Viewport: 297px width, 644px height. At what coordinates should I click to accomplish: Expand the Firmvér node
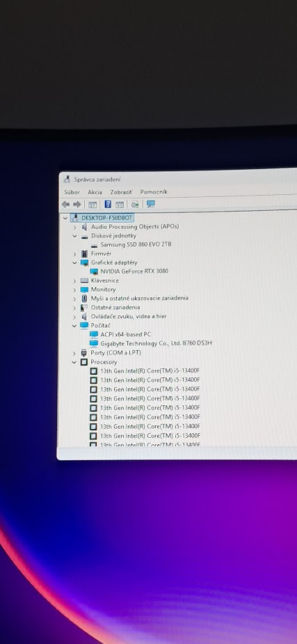pyautogui.click(x=74, y=254)
